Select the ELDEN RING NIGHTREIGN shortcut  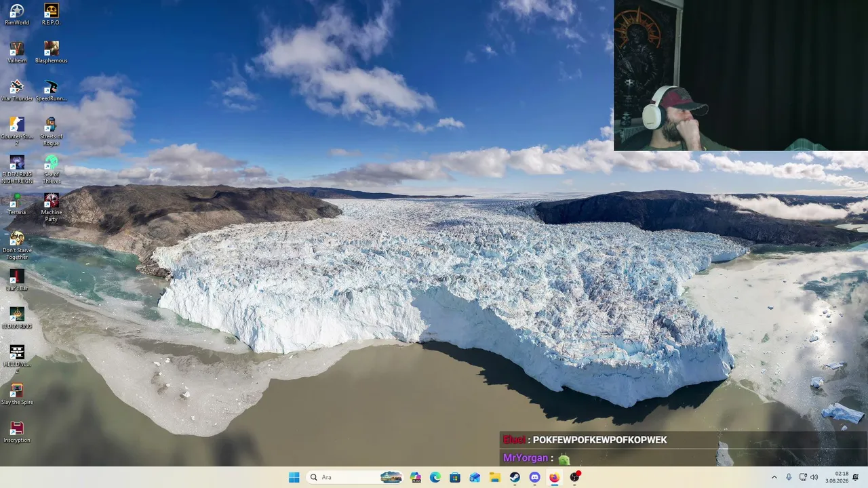coord(17,169)
